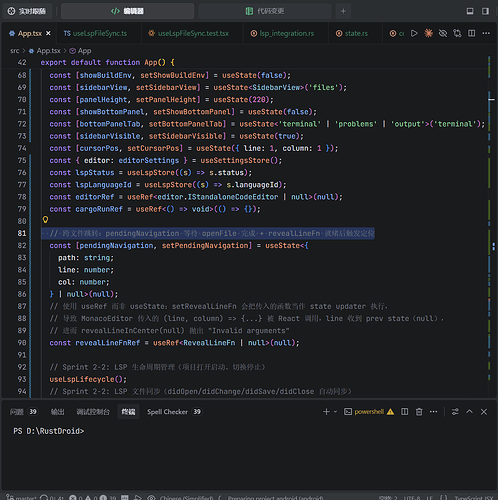Click cargoRunRef on line 79

99,209
